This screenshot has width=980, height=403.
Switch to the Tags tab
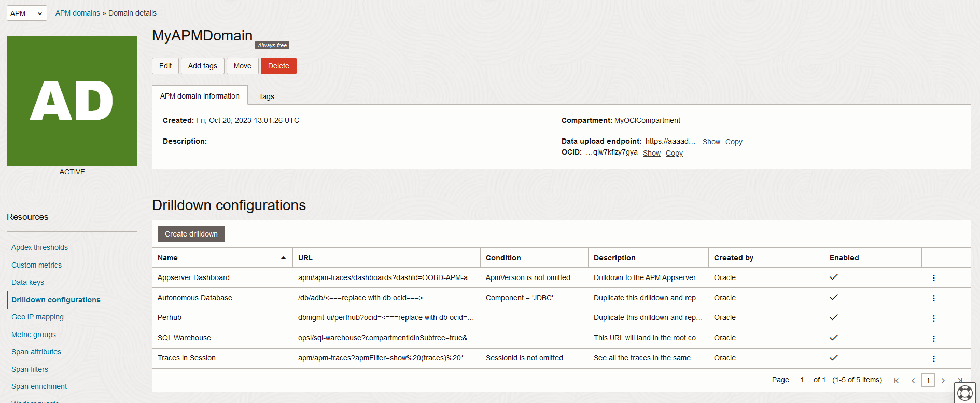tap(267, 96)
